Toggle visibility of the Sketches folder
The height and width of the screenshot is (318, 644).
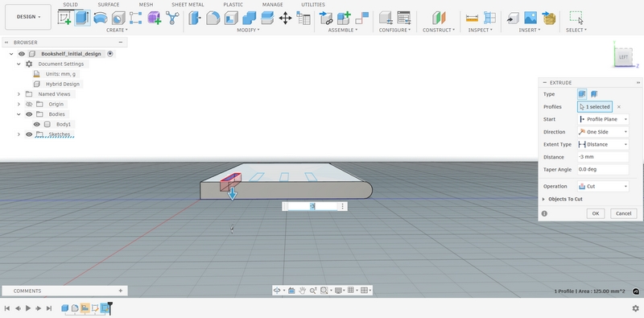(29, 134)
